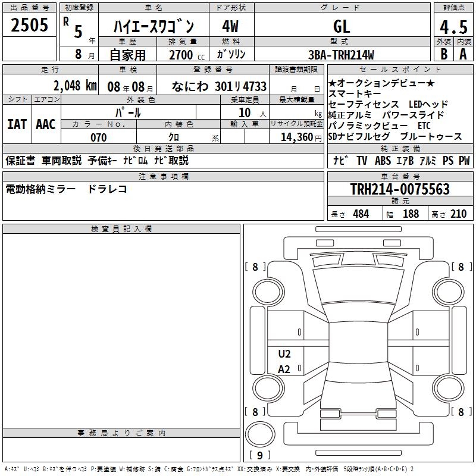This screenshot has width=476, height=476.
Task: Click the spare tire circle above [9]
Action: (260, 434)
